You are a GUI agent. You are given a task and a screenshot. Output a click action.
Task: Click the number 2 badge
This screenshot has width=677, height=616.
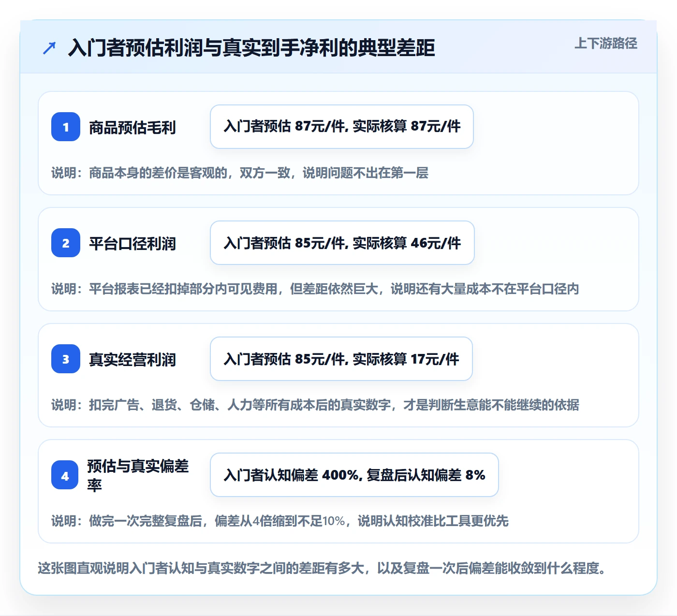coord(66,243)
